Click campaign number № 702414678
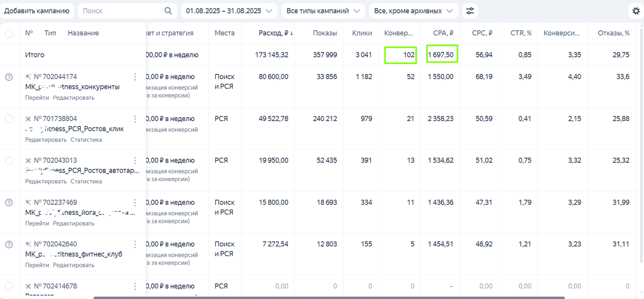 pos(55,286)
